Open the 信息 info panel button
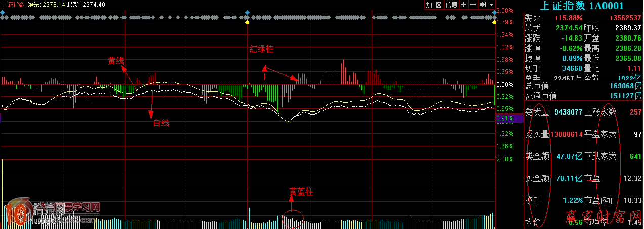The height and width of the screenshot is (229, 644). pos(451,5)
